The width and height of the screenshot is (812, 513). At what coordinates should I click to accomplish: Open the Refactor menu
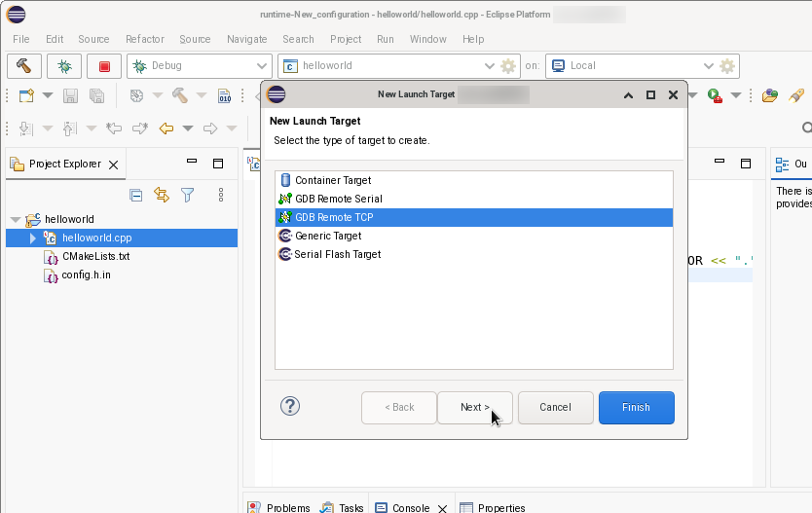145,39
